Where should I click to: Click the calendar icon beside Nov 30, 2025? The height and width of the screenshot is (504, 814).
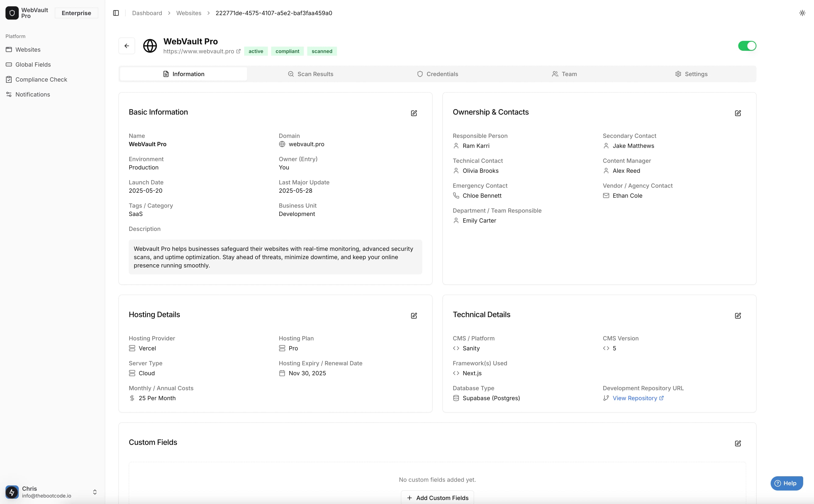(282, 373)
